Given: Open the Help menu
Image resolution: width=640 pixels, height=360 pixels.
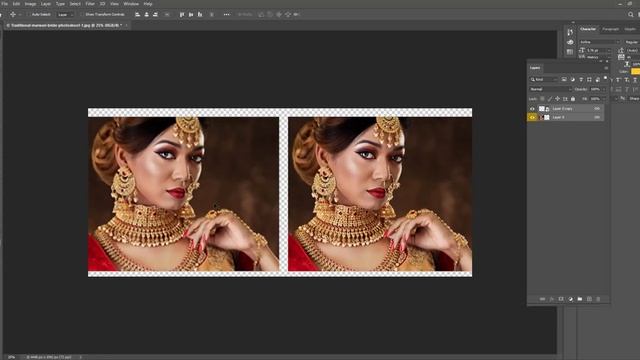Looking at the screenshot, I should point(148,4).
